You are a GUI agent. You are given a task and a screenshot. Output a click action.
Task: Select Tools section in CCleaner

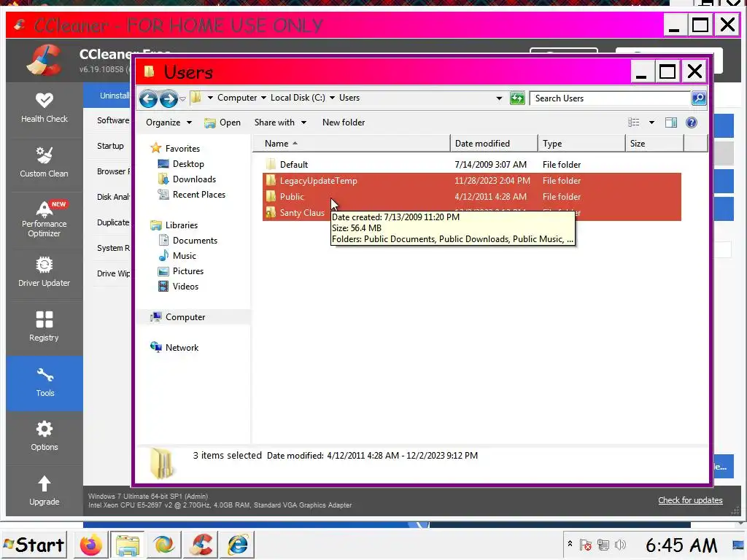[44, 383]
